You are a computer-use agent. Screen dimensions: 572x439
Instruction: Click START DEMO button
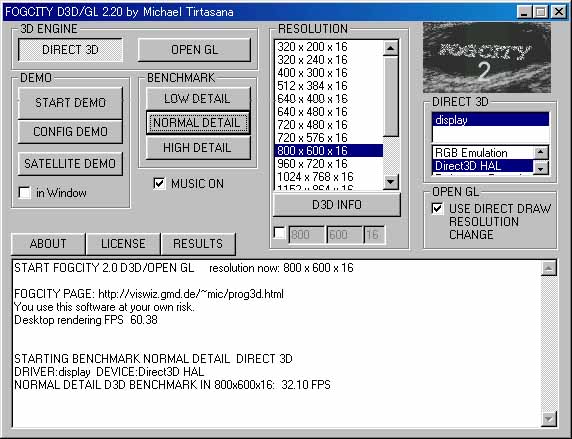pos(70,103)
